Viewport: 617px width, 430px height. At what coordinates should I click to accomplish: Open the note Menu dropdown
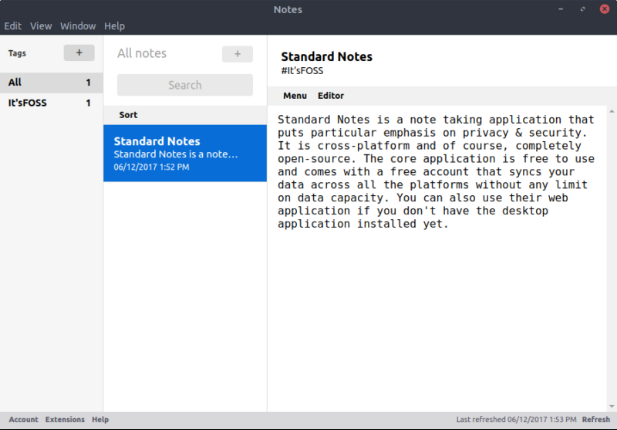(x=295, y=96)
